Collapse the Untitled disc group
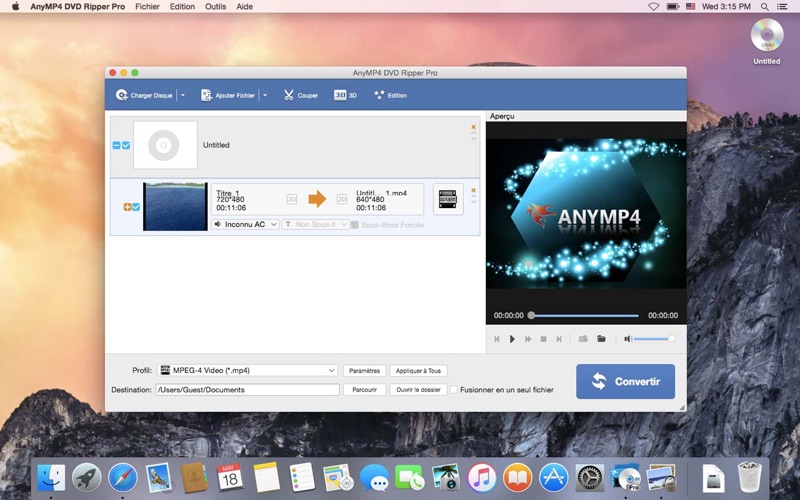The height and width of the screenshot is (500, 800). pos(116,145)
